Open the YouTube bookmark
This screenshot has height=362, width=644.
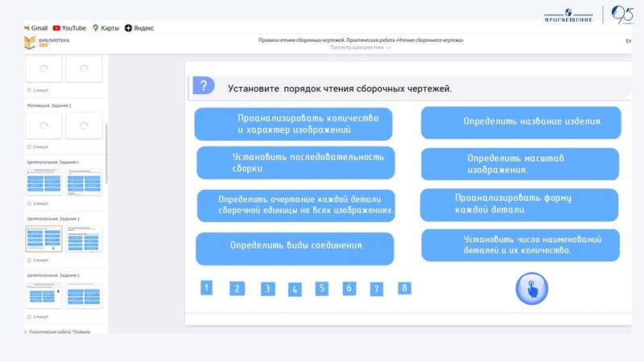point(69,28)
